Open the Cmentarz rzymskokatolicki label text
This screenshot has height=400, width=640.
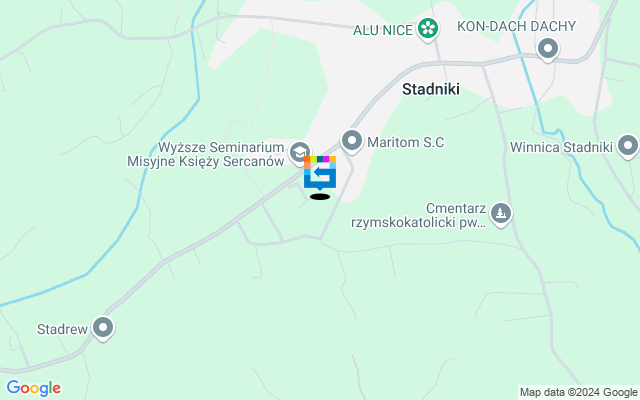click(x=419, y=216)
